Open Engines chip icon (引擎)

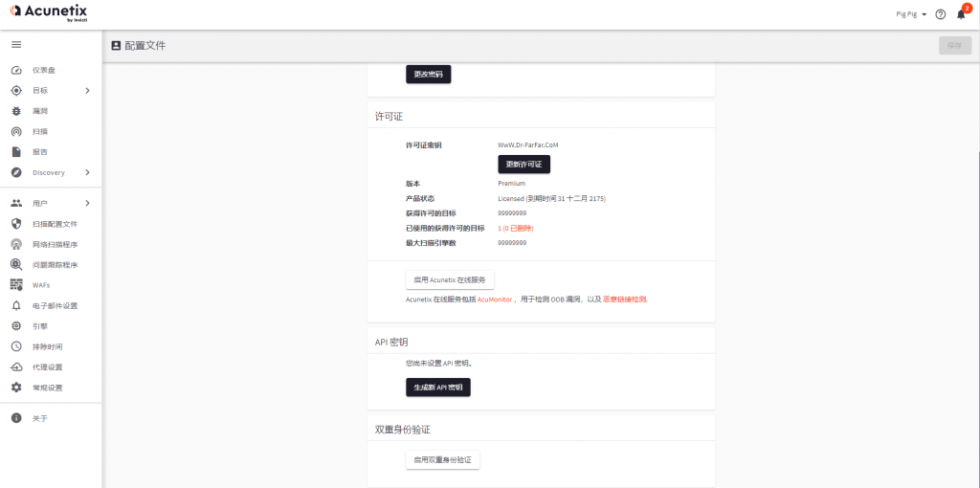tap(17, 326)
